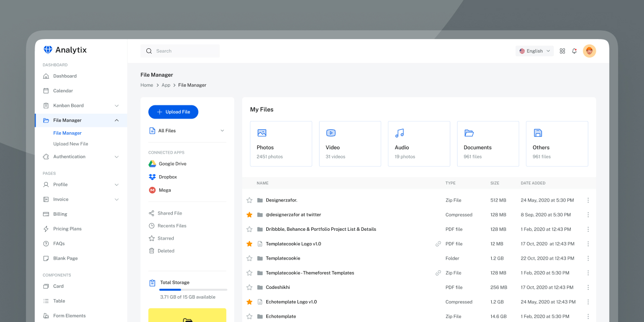Click the Search input field

tap(180, 51)
